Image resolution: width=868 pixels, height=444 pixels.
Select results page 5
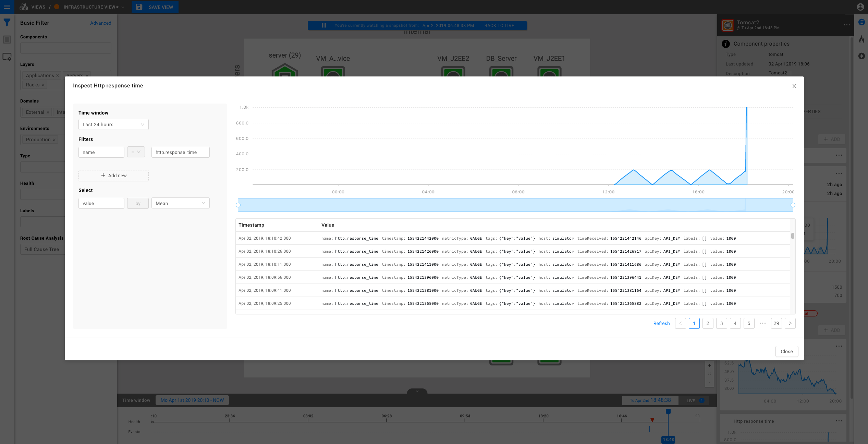(749, 323)
